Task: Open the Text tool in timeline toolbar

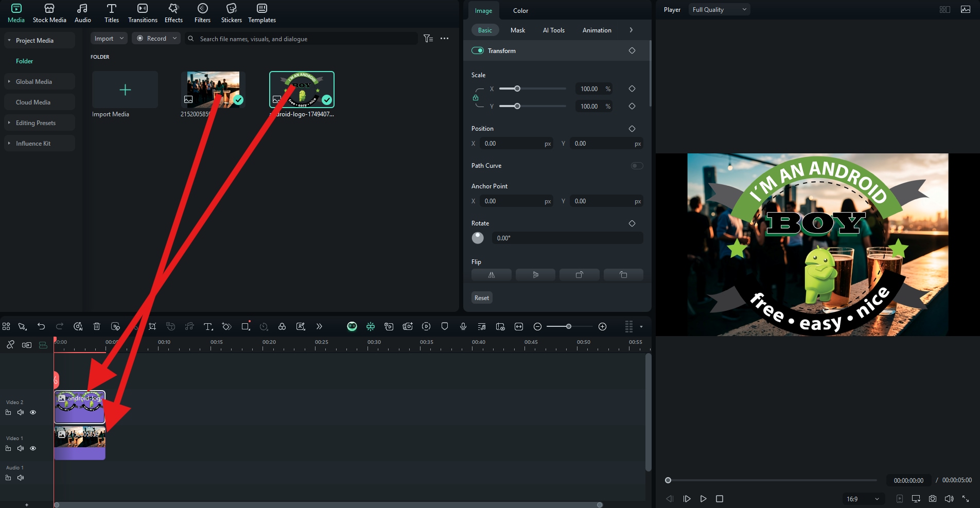Action: coord(208,326)
